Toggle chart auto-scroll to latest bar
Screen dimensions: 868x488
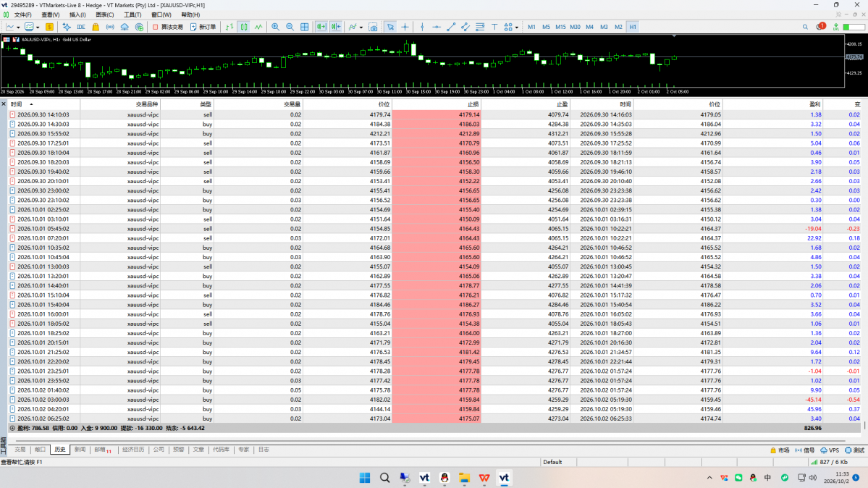[x=321, y=27]
